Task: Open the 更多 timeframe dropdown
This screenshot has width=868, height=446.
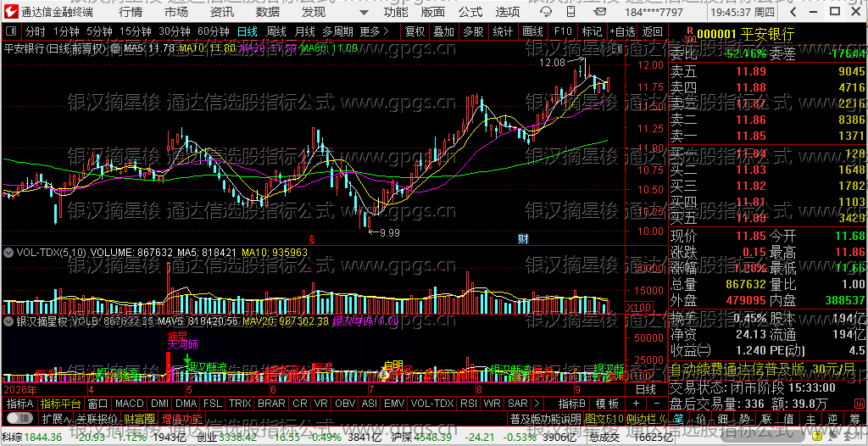Action: click(374, 31)
